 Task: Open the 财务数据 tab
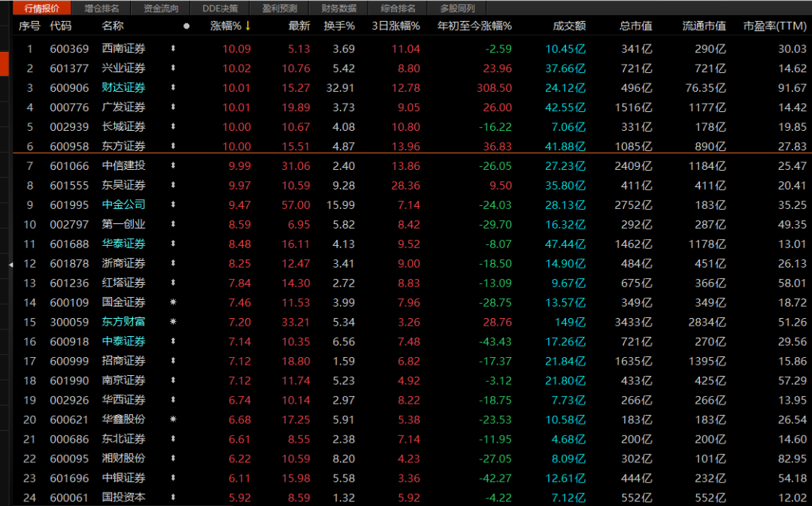(x=338, y=8)
